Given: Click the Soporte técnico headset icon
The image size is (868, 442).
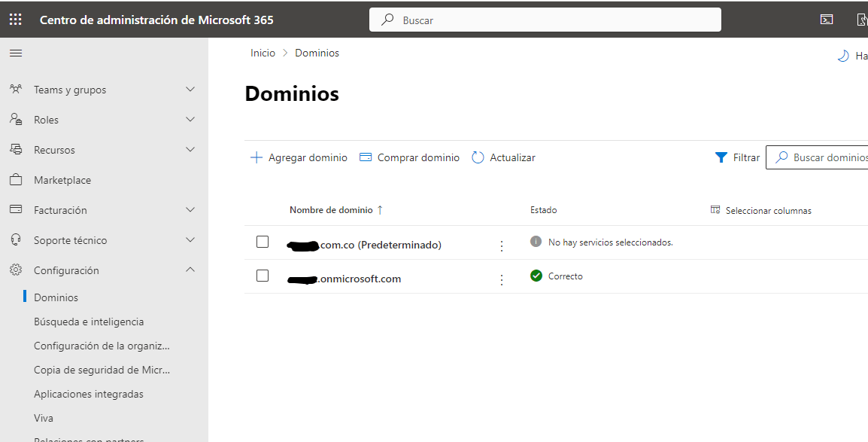Looking at the screenshot, I should (x=16, y=240).
